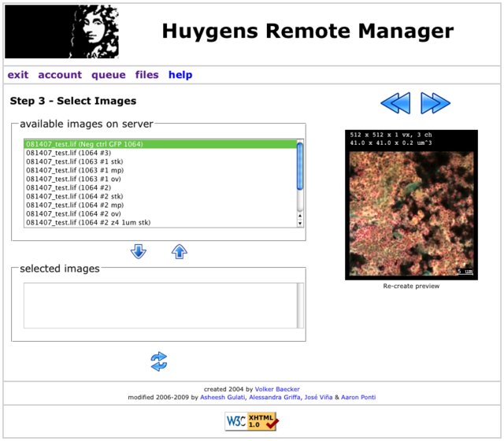Click the back double-arrow navigation icon
Screen dimensions: 504x441
click(x=395, y=103)
